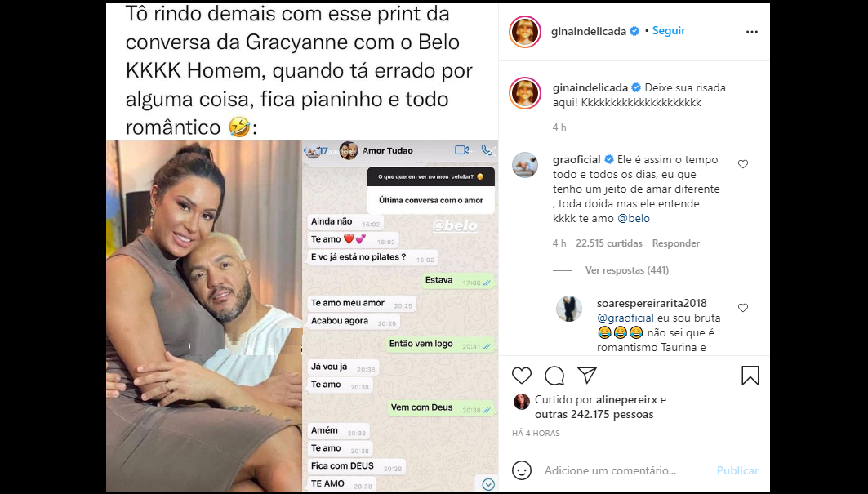Like the graoficial comment heart
This screenshot has height=494, width=868.
click(743, 164)
